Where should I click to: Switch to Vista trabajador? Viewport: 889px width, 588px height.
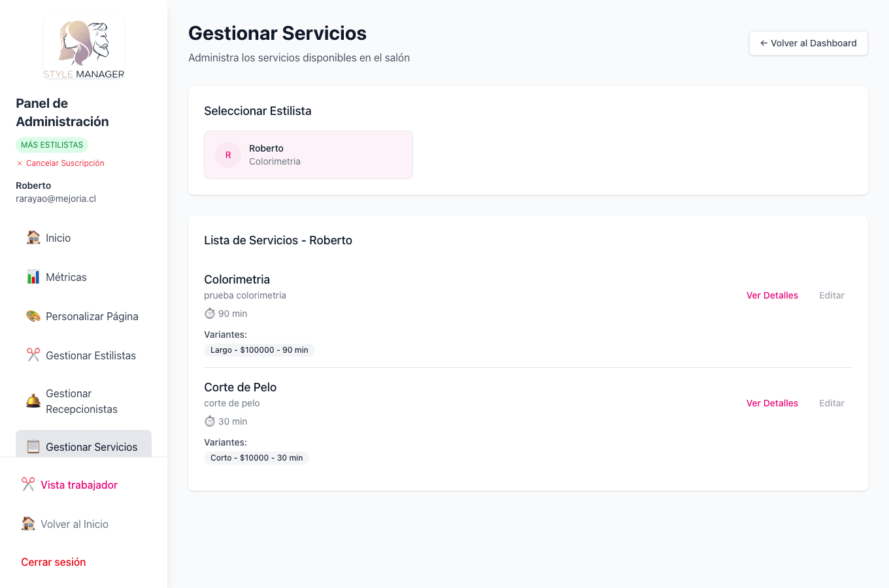78,484
